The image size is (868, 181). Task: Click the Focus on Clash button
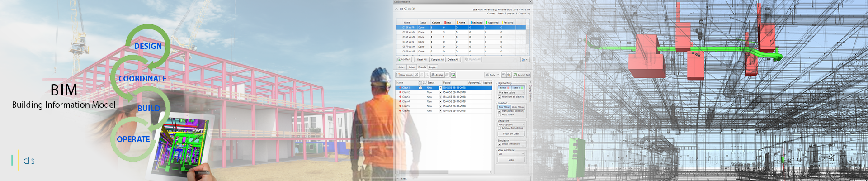pyautogui.click(x=511, y=133)
